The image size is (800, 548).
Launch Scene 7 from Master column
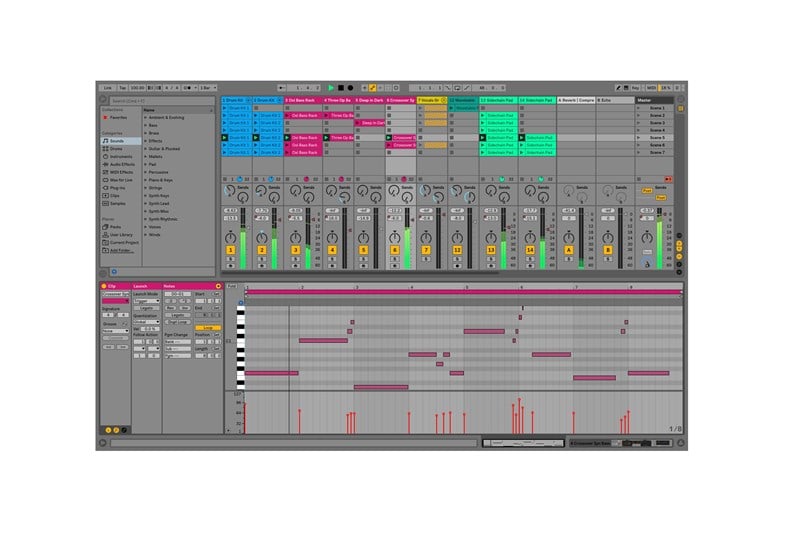(x=638, y=153)
